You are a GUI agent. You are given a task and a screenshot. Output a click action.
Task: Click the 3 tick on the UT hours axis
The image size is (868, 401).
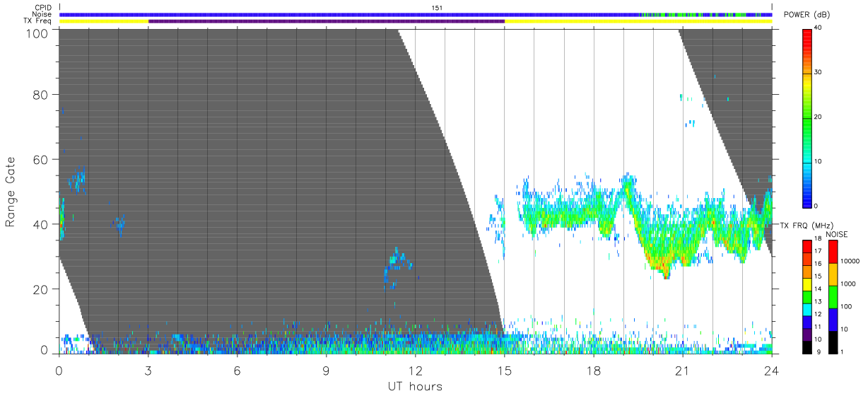pyautogui.click(x=148, y=370)
